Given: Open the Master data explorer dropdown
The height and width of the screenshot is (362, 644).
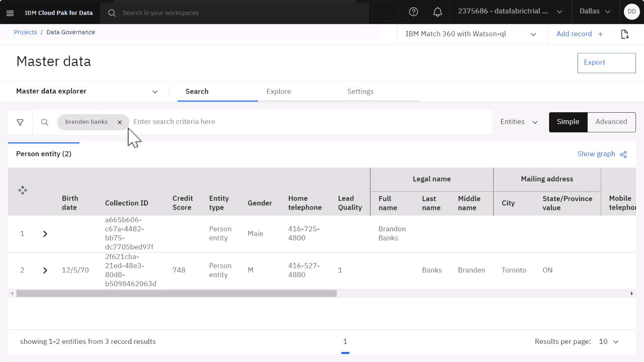Looking at the screenshot, I should pos(87,91).
